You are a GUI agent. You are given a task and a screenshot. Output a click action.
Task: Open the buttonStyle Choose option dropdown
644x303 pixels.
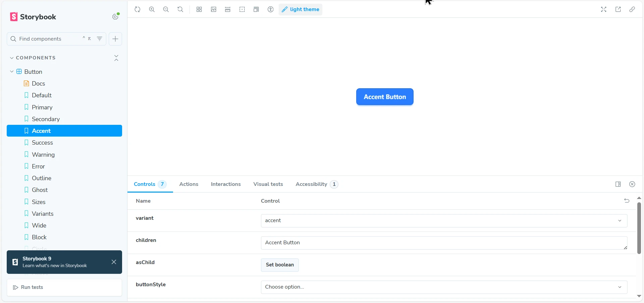click(444, 287)
